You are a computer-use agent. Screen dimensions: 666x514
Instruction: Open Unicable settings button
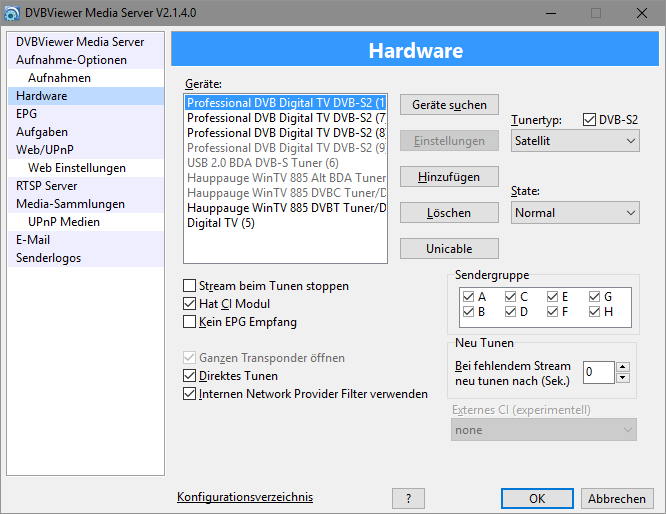pyautogui.click(x=449, y=249)
